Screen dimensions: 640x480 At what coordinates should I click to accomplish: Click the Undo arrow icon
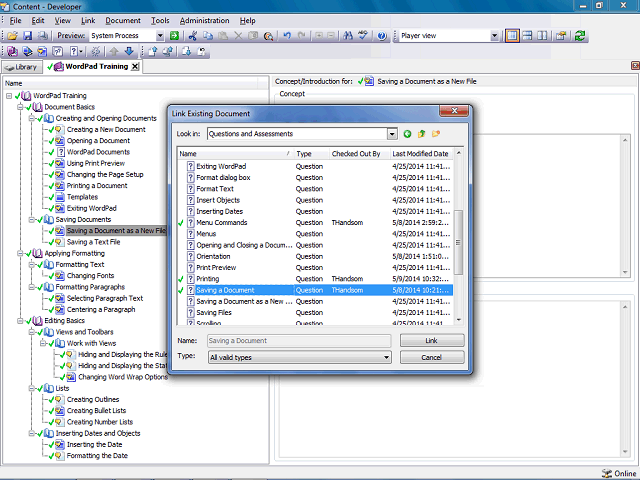click(x=287, y=36)
